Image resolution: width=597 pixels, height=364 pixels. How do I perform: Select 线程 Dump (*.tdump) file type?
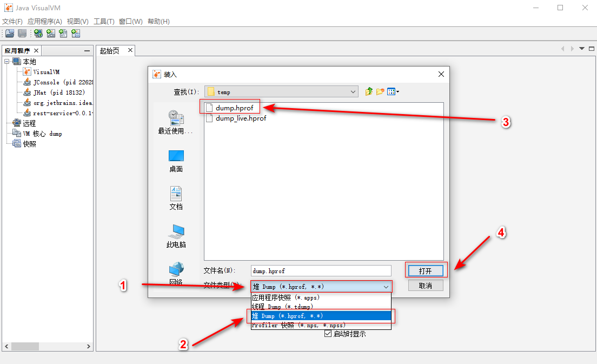click(321, 307)
